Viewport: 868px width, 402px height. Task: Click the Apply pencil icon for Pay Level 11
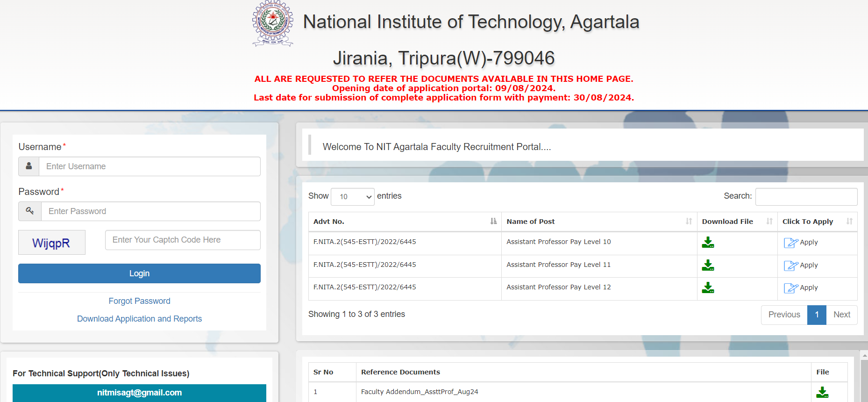pyautogui.click(x=791, y=266)
